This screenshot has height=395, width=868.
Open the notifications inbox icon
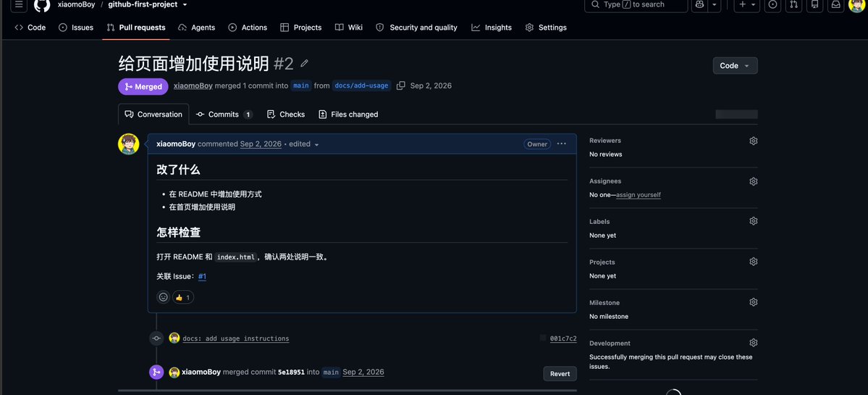pyautogui.click(x=835, y=4)
